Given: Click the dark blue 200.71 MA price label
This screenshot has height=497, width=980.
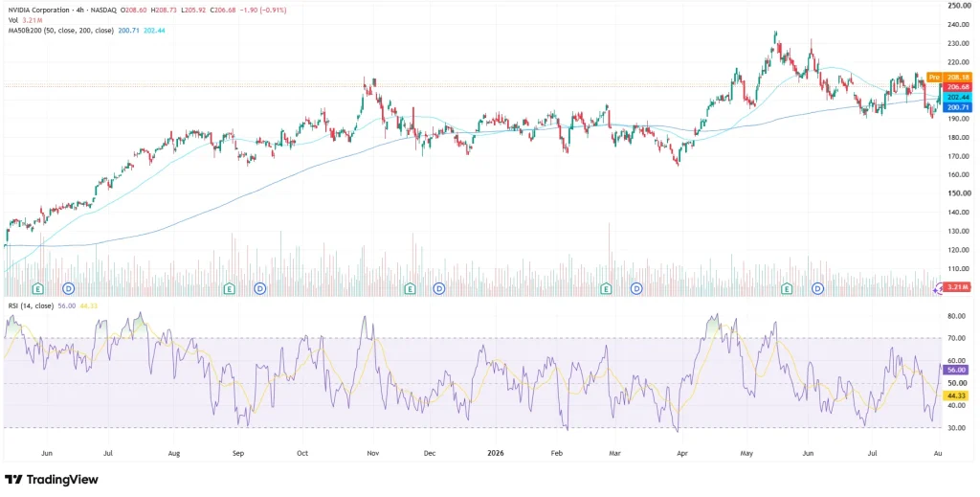Looking at the screenshot, I should pyautogui.click(x=957, y=107).
